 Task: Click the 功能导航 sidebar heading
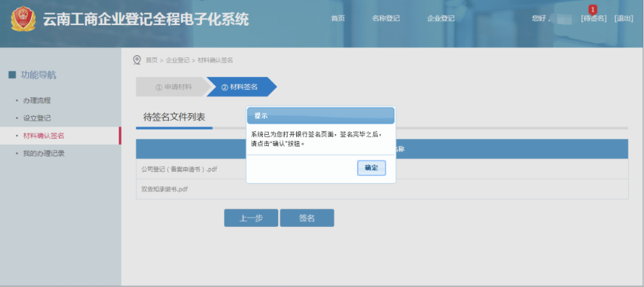coord(39,75)
